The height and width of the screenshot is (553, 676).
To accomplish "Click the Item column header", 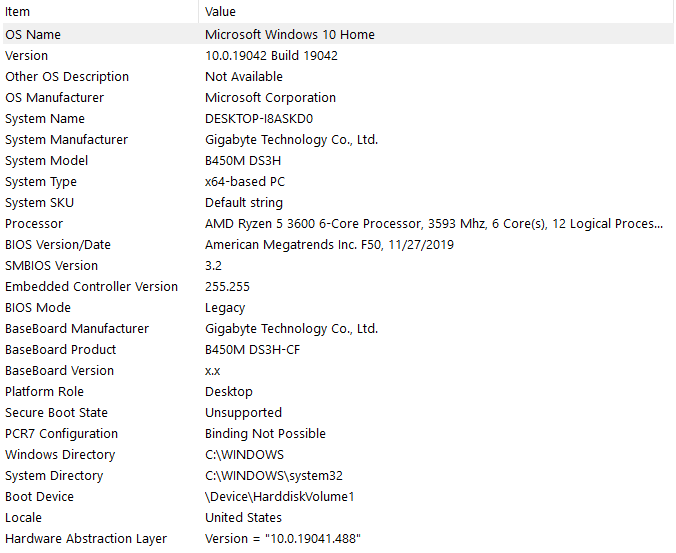I will coord(100,12).
